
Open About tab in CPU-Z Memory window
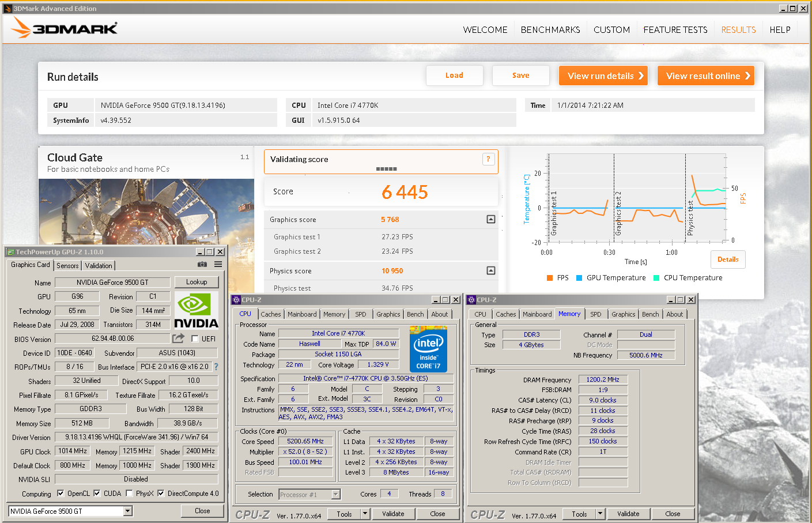(x=675, y=314)
